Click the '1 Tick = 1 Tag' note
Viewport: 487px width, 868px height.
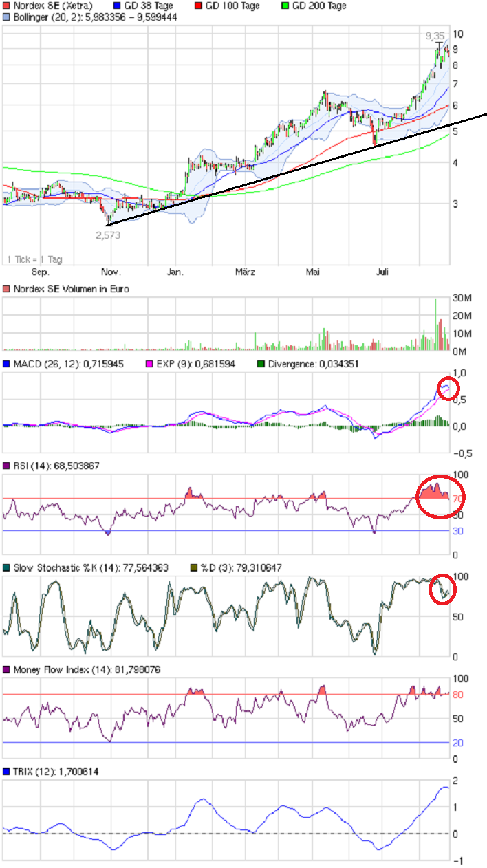click(x=34, y=259)
